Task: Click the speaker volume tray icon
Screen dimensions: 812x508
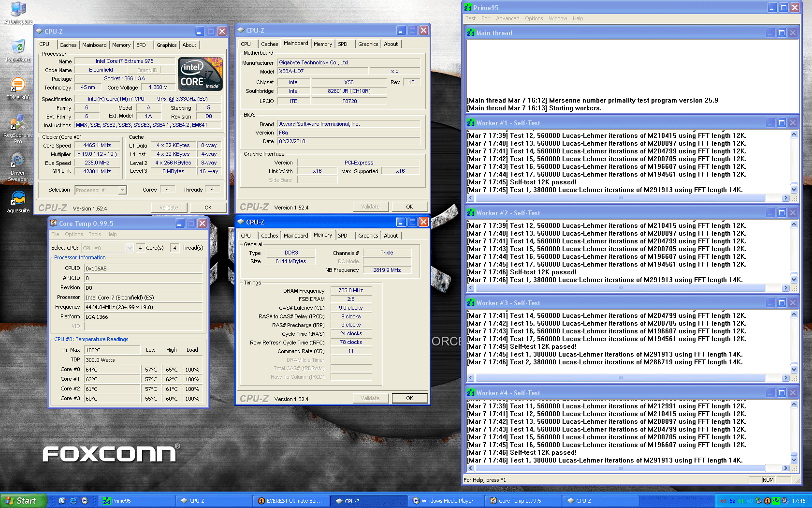Action: coord(784,501)
